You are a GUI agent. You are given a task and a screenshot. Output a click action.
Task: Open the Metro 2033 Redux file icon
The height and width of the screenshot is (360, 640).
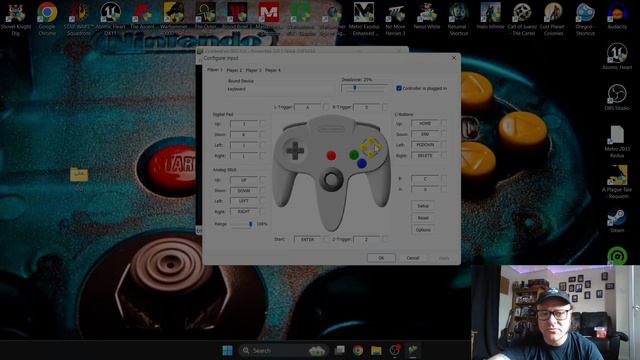click(617, 141)
